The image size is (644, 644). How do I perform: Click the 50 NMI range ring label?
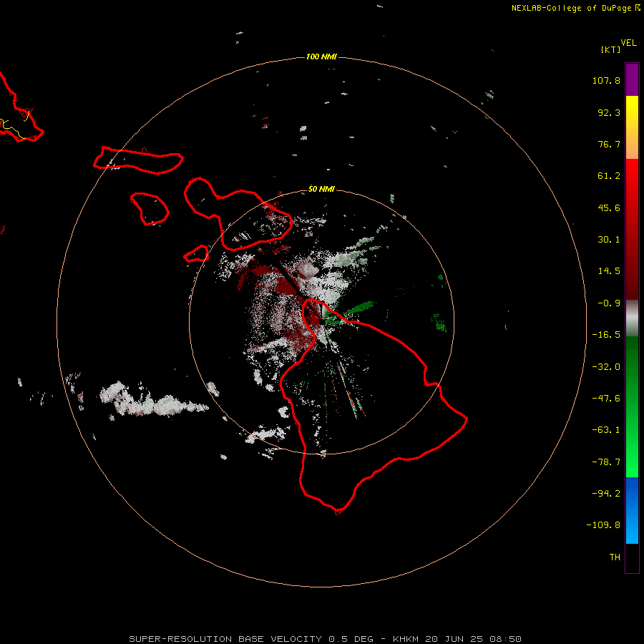pos(321,190)
